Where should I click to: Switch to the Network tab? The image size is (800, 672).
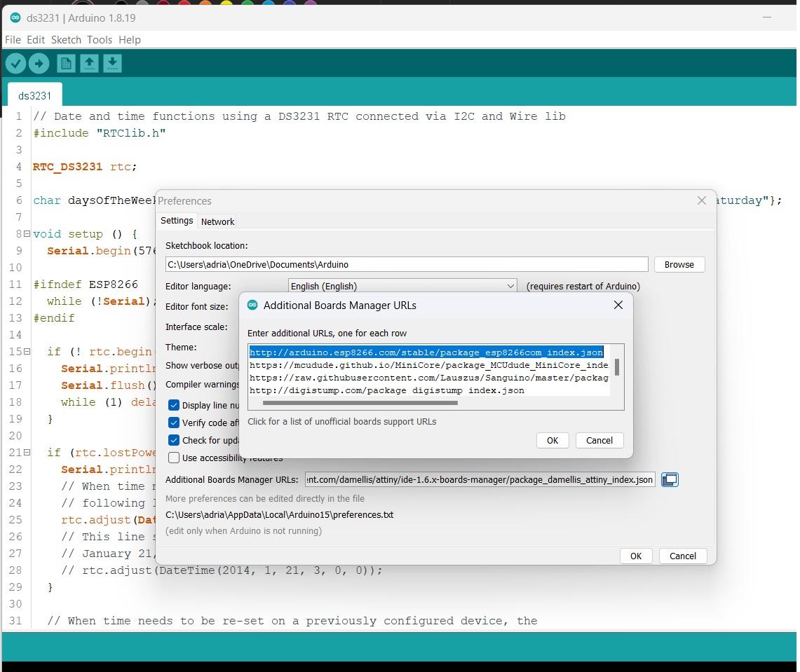(x=217, y=221)
